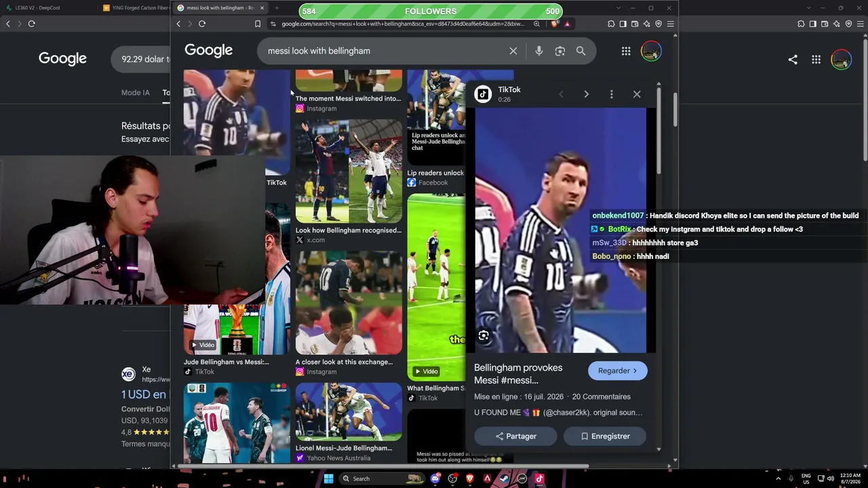
Task: Open the Google account avatar in front window
Action: (x=651, y=51)
